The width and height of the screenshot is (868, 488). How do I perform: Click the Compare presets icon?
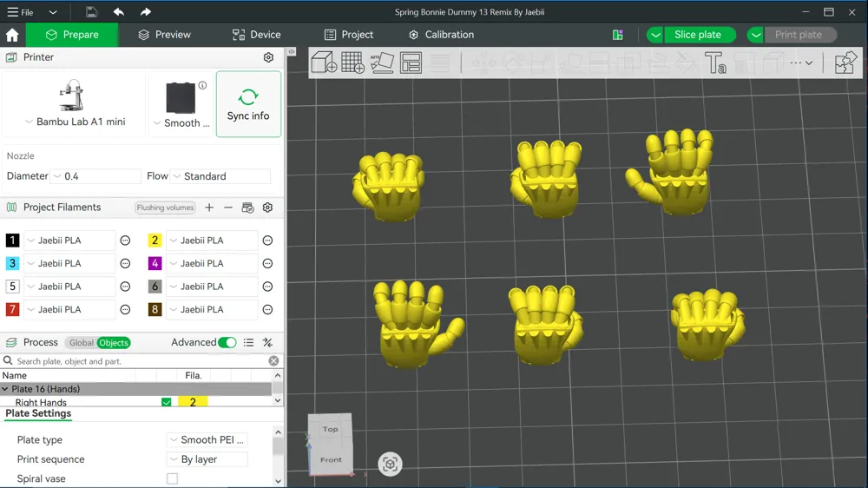(x=268, y=342)
